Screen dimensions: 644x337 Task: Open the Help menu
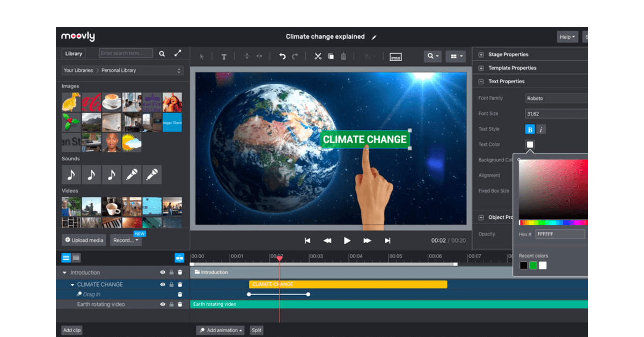coord(567,37)
